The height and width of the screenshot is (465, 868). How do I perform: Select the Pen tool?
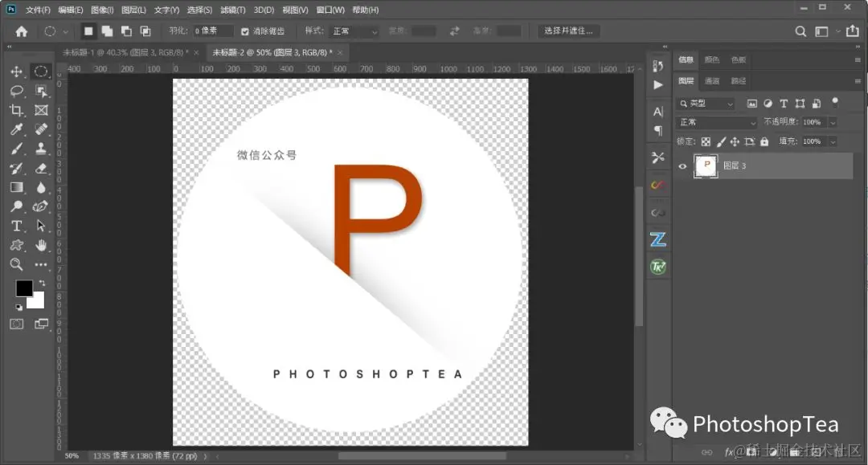(x=41, y=206)
